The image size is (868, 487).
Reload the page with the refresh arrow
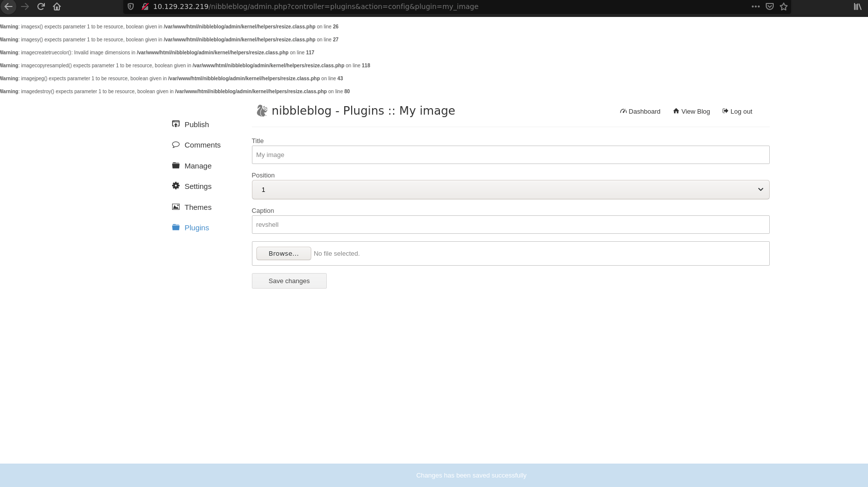pyautogui.click(x=41, y=6)
